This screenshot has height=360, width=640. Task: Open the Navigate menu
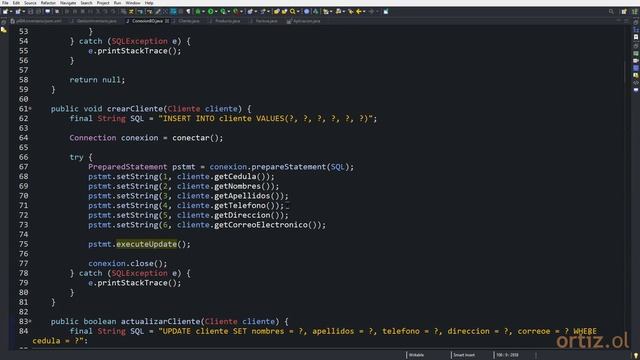point(68,3)
